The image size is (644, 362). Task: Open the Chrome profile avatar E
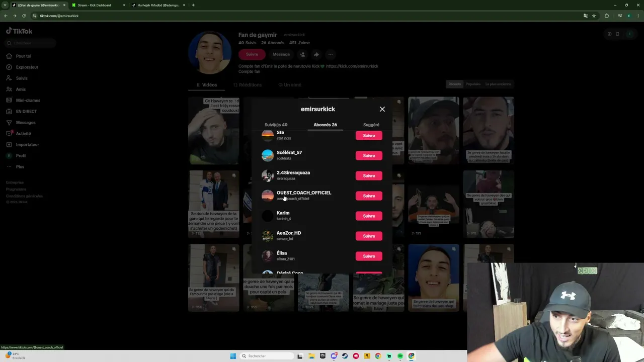pyautogui.click(x=629, y=16)
